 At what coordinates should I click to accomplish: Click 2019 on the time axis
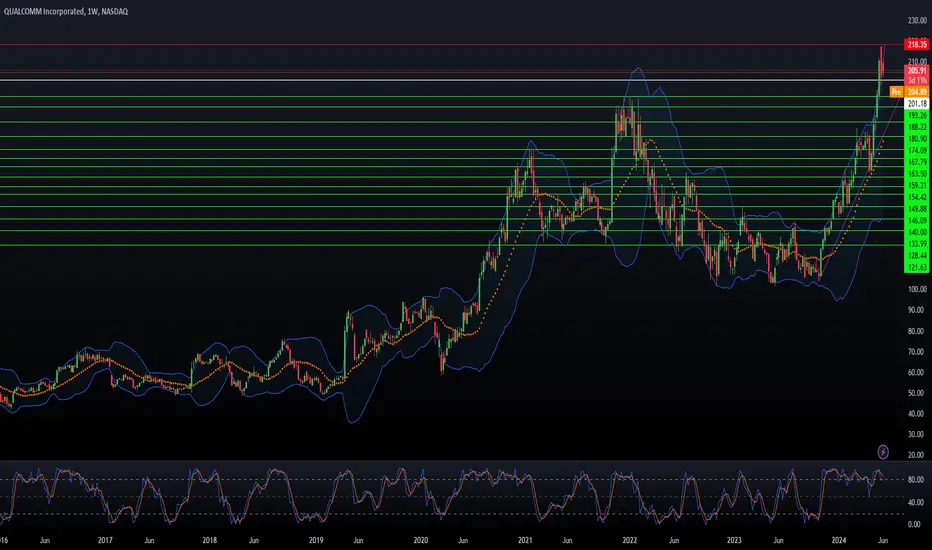click(316, 540)
